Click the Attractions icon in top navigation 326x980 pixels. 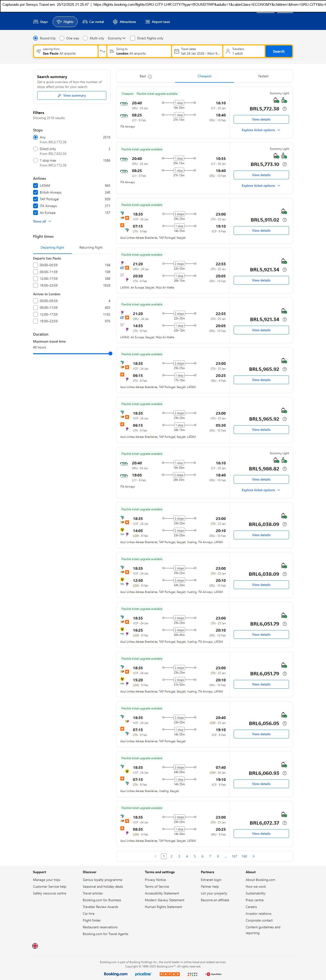coord(115,22)
